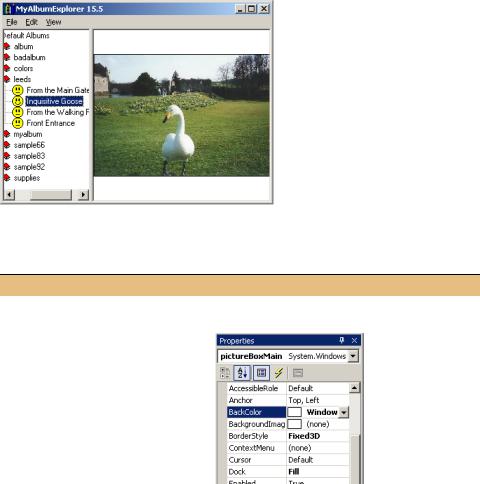This screenshot has height=484, width=480.
Task: Click the red icon beside sample66
Action: coord(7,145)
